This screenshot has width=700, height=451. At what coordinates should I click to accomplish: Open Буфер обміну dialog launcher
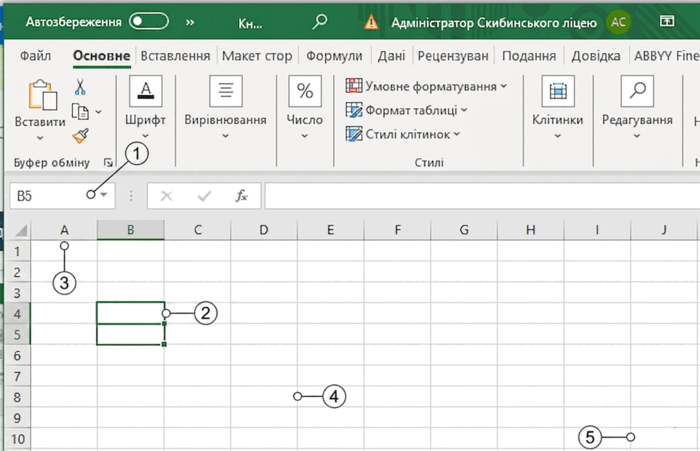(108, 163)
